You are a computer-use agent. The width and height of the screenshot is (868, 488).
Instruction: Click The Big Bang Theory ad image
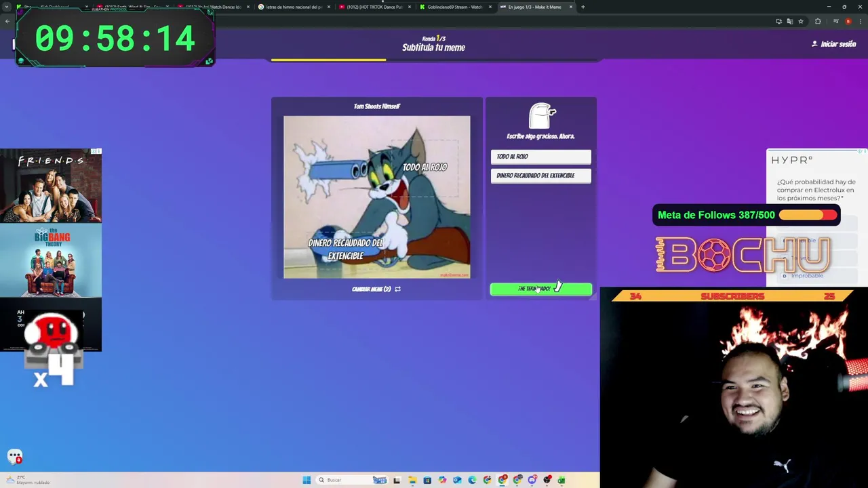51,260
